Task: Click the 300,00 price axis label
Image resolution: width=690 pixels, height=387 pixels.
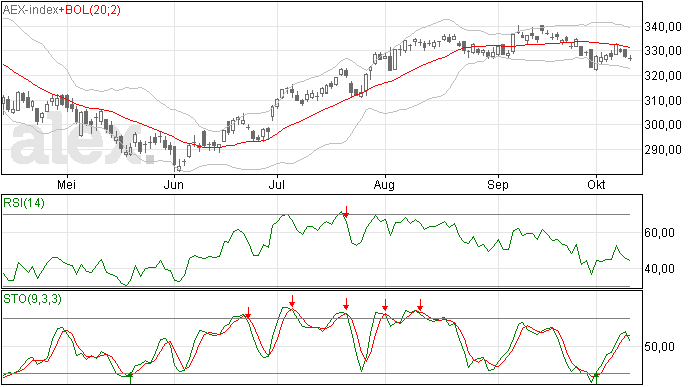Action: click(663, 125)
